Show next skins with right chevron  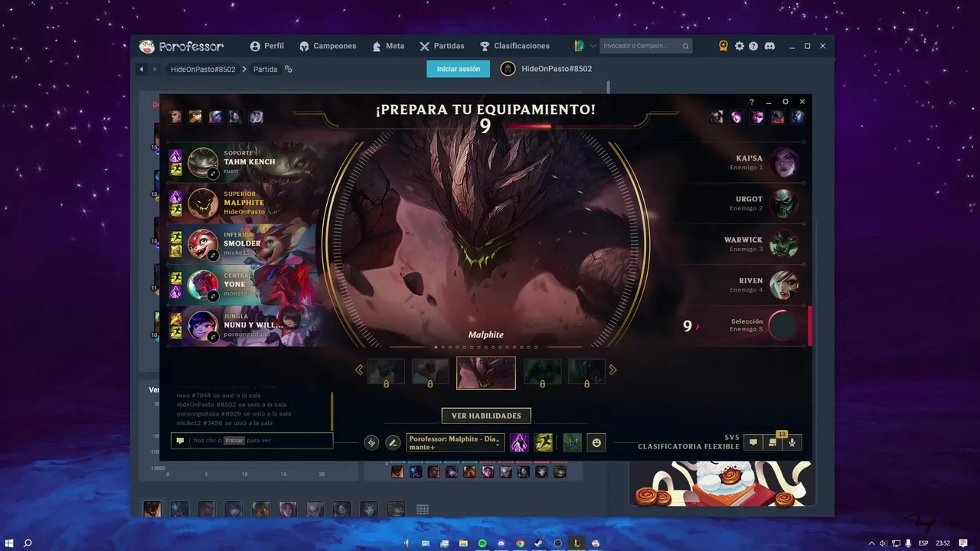point(612,370)
